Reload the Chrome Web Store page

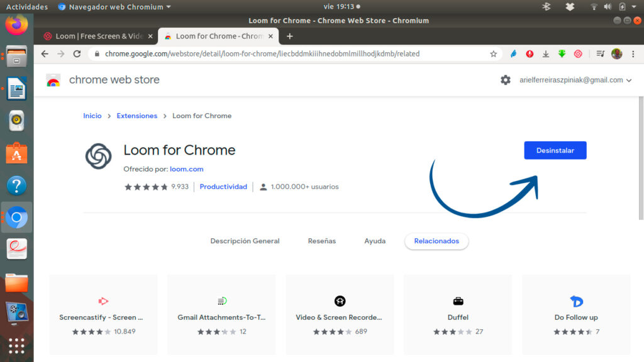tap(77, 54)
